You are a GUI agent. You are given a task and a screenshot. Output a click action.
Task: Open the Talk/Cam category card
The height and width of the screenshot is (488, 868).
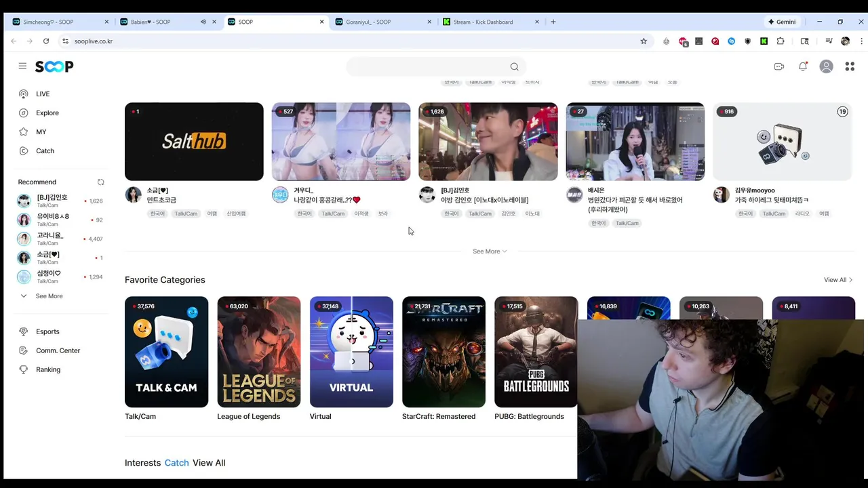pos(166,352)
